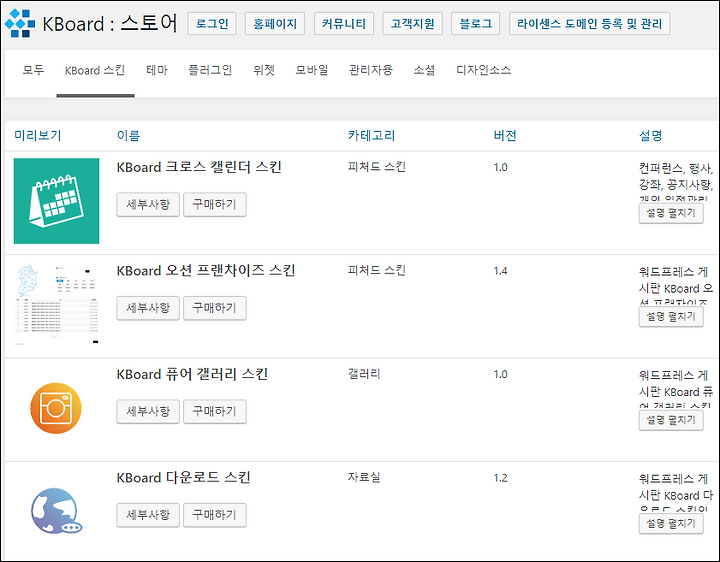Screen dimensions: 720x562
Task: Click the KBoard : 스토어 heading
Action: (109, 23)
